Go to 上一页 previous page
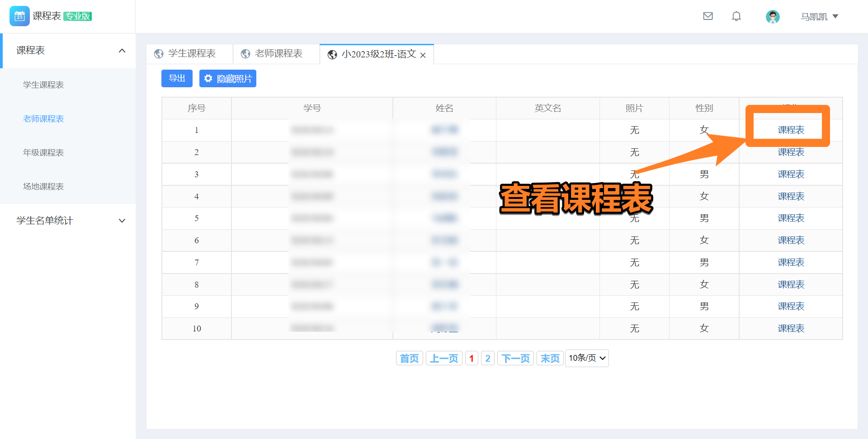 (x=444, y=359)
